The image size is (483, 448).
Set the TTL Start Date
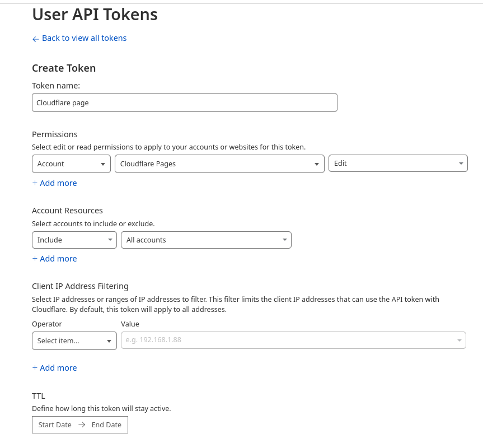tap(55, 425)
